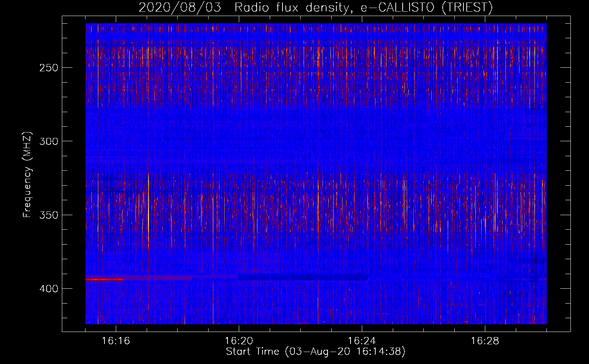
Task: Click the 16:16 time tick label
Action: 116,341
